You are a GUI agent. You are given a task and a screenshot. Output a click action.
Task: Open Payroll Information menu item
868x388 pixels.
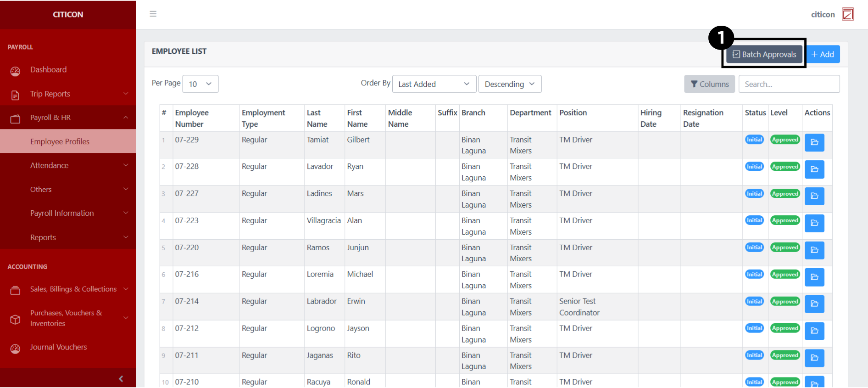coord(62,213)
